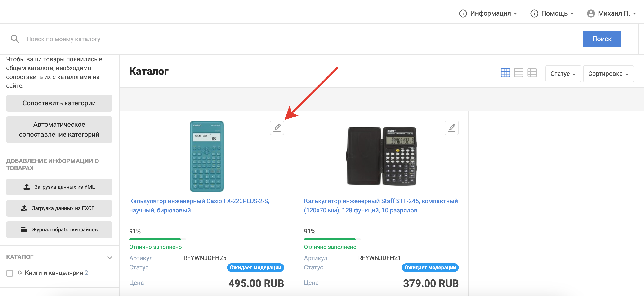Screen dimensions: 644x296
Task: Open the Сортировка dropdown
Action: pos(608,74)
